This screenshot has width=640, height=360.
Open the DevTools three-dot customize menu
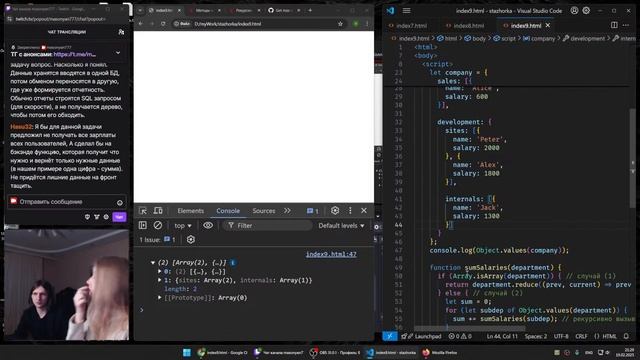click(x=350, y=210)
